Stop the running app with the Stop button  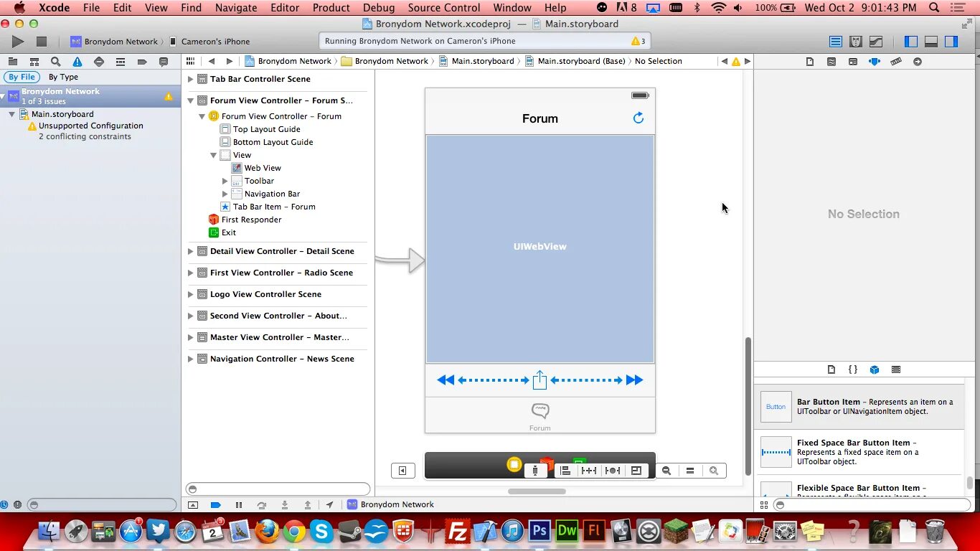click(x=42, y=42)
